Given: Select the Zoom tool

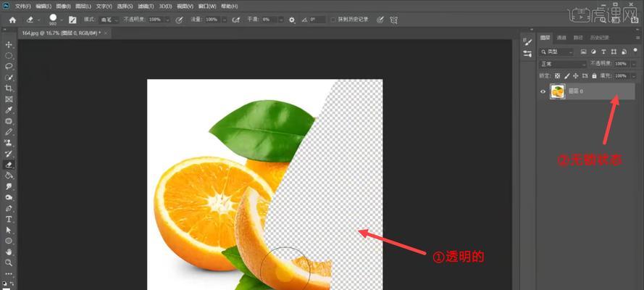Looking at the screenshot, I should pyautogui.click(x=9, y=263).
